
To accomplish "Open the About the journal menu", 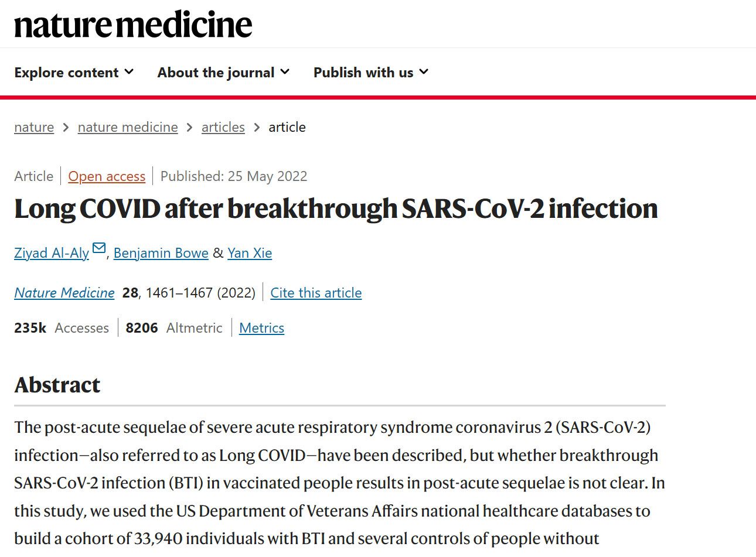I will click(x=223, y=73).
